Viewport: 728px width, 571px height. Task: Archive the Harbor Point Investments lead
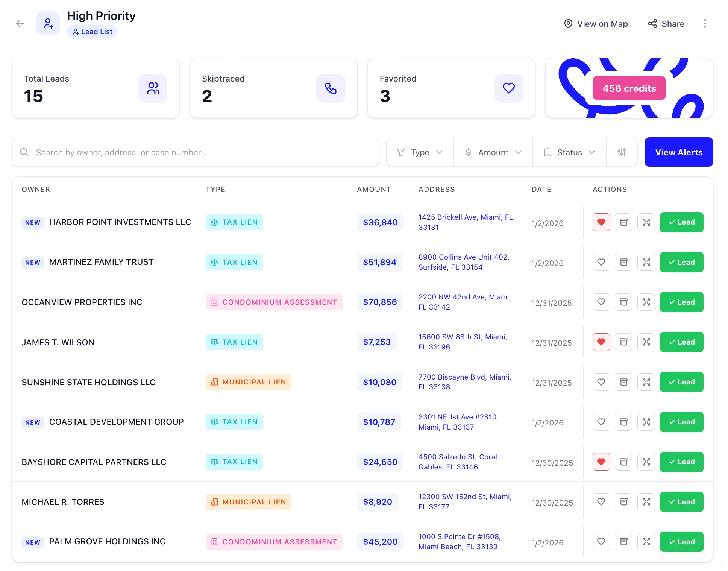(623, 222)
